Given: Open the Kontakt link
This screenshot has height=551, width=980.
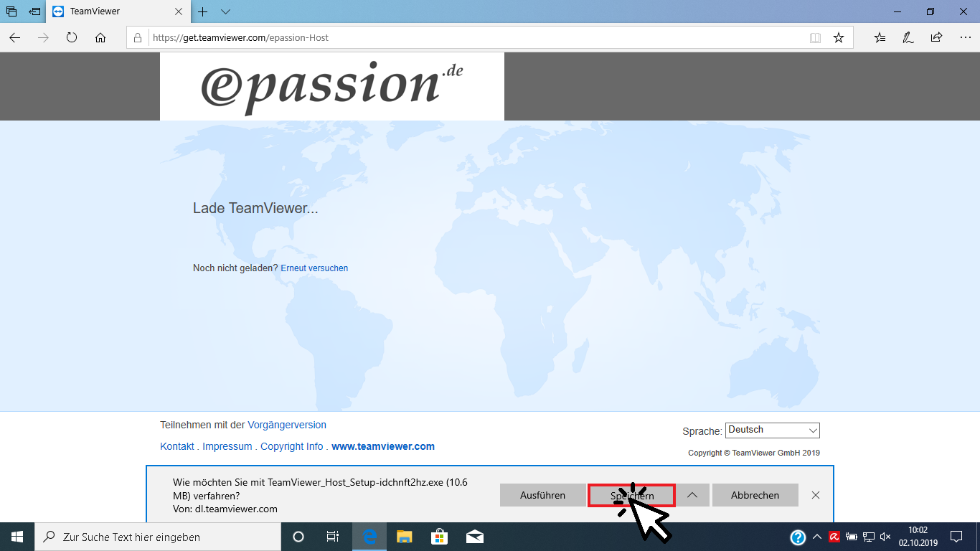Looking at the screenshot, I should pos(177,446).
